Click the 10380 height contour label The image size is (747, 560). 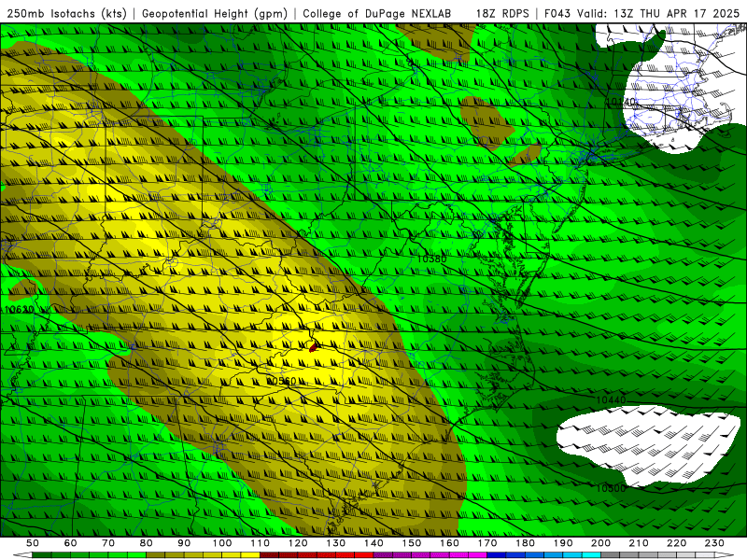[x=431, y=259]
